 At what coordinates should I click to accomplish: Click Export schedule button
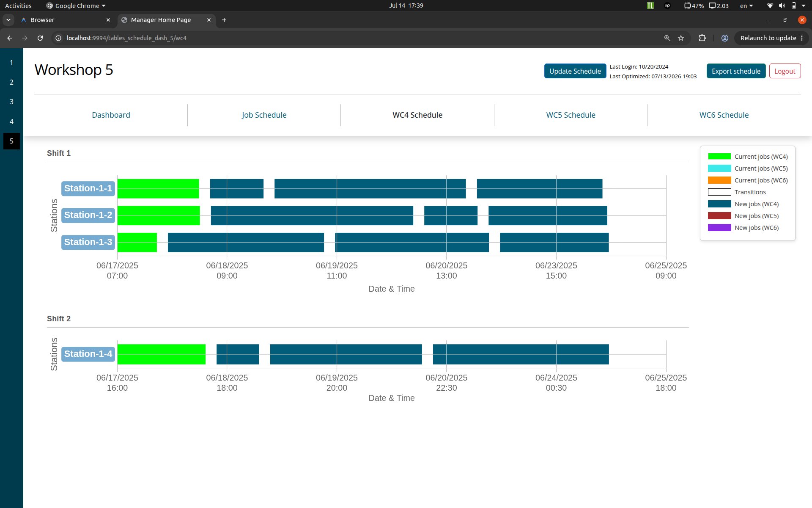click(x=736, y=71)
